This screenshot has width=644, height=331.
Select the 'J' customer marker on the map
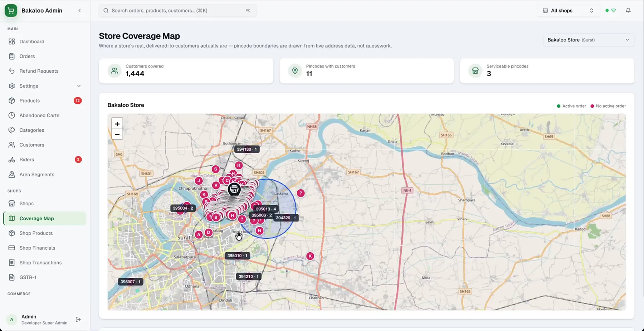(x=199, y=181)
